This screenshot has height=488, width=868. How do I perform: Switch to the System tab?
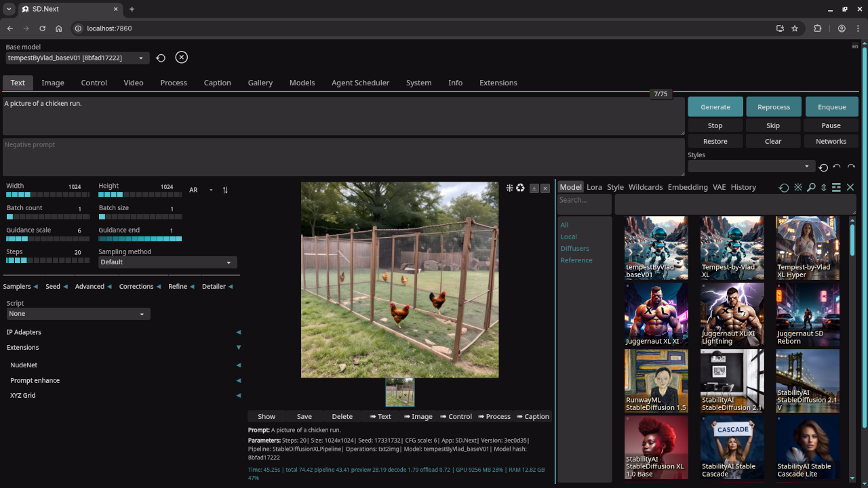tap(418, 83)
